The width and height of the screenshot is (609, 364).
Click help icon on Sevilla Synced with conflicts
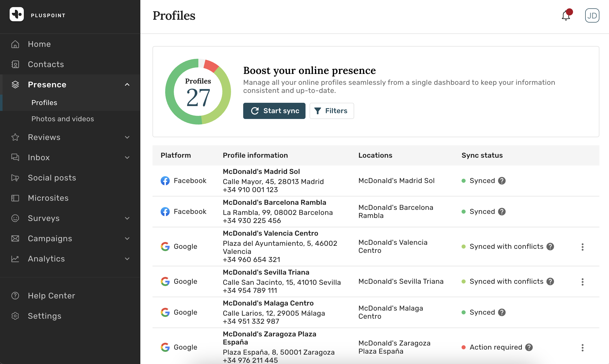pyautogui.click(x=550, y=281)
